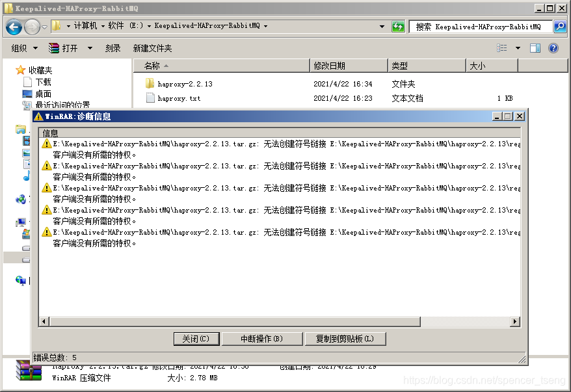The image size is (571, 392).
Task: Refresh the folder with green arrows icon
Action: (398, 27)
